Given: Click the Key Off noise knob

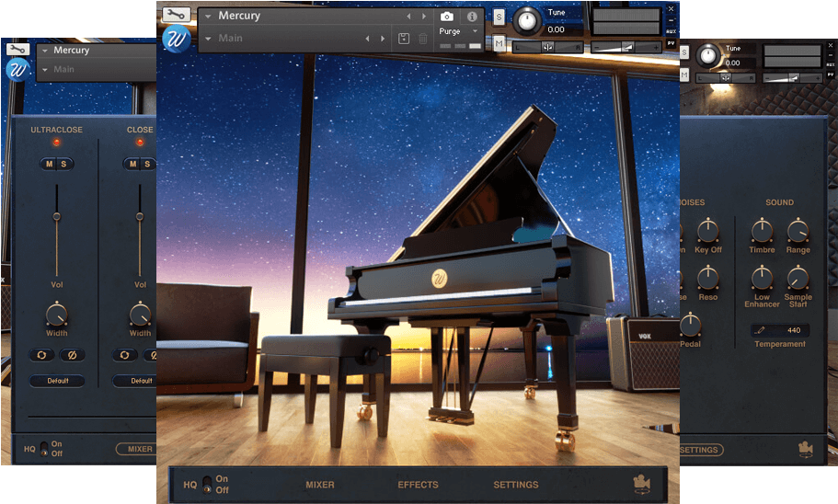Looking at the screenshot, I should (x=708, y=231).
